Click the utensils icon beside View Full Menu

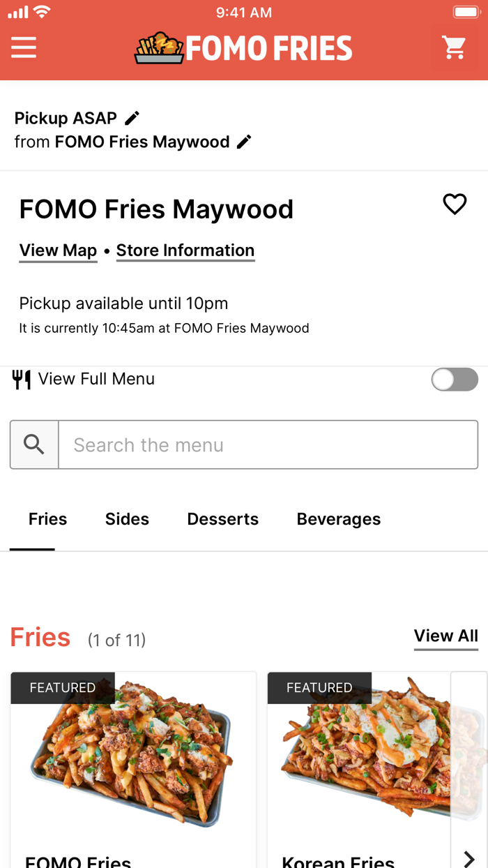coord(22,379)
